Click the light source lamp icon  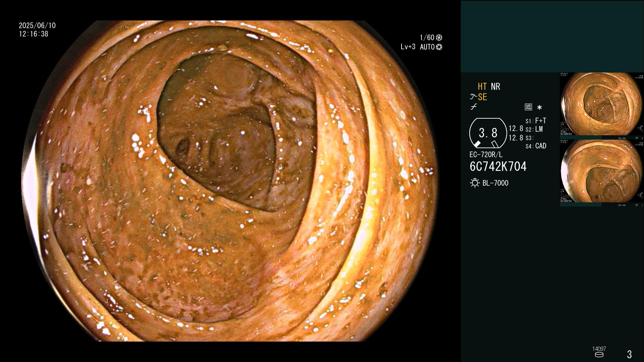(475, 183)
